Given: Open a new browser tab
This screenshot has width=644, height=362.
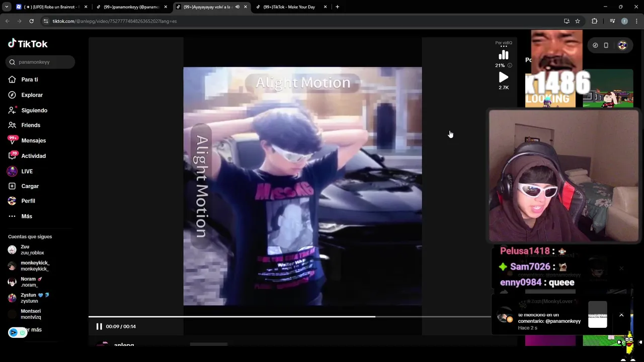Looking at the screenshot, I should click(337, 7).
